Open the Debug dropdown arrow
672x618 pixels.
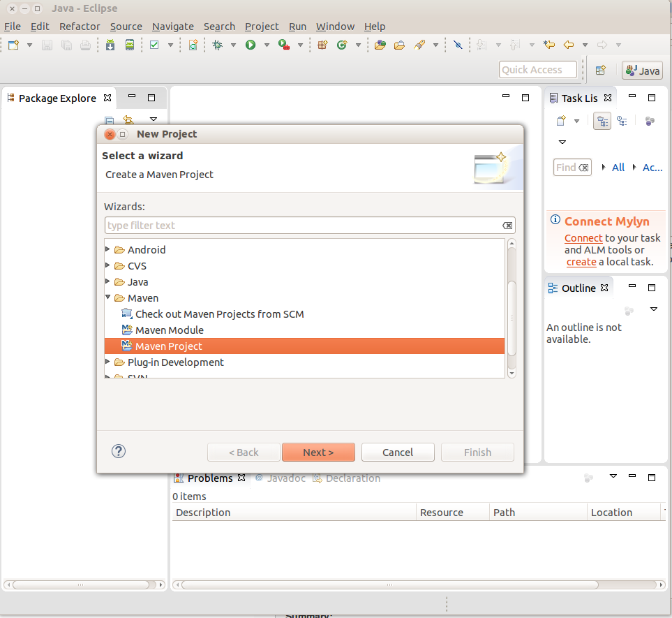pyautogui.click(x=234, y=45)
